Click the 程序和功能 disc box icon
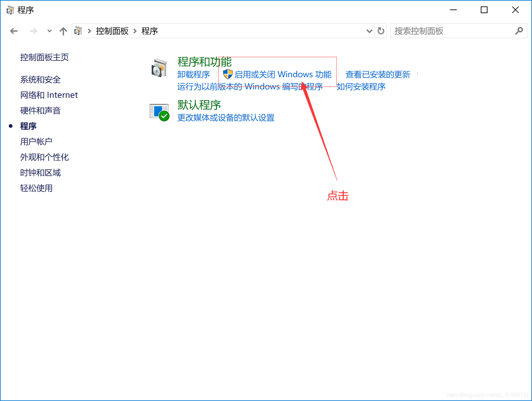532x401 pixels. [x=159, y=68]
